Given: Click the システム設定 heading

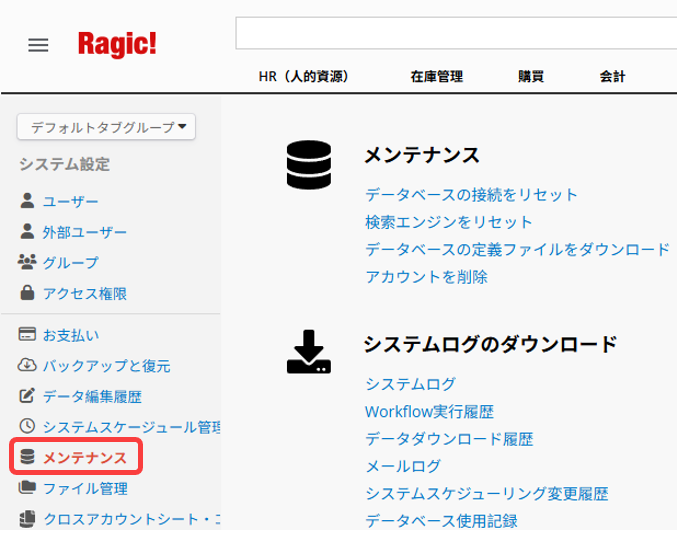Looking at the screenshot, I should point(64,164).
